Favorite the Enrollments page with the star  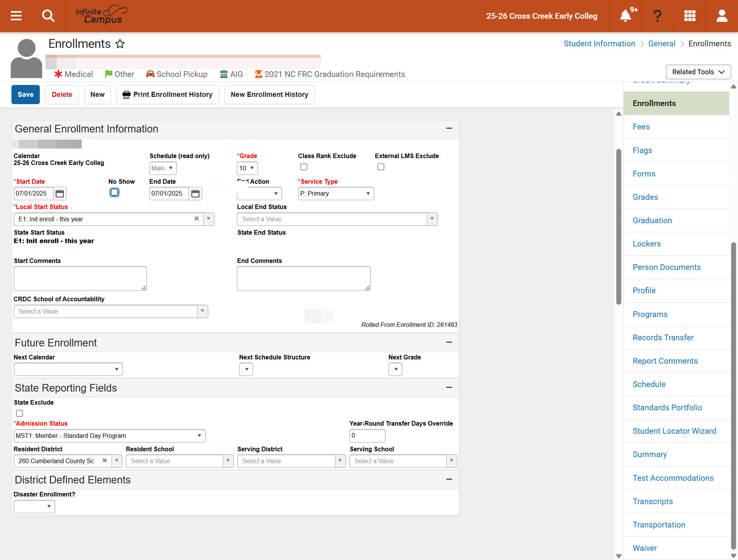120,44
